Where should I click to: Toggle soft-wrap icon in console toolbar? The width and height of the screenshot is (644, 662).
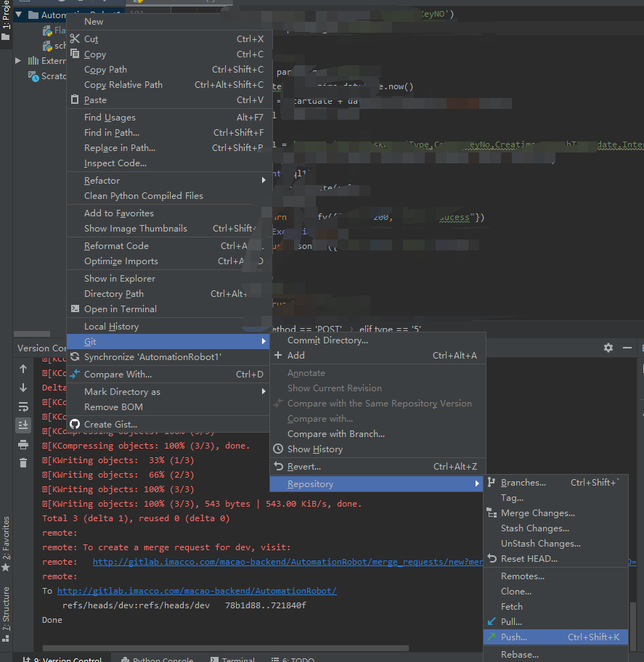point(23,406)
